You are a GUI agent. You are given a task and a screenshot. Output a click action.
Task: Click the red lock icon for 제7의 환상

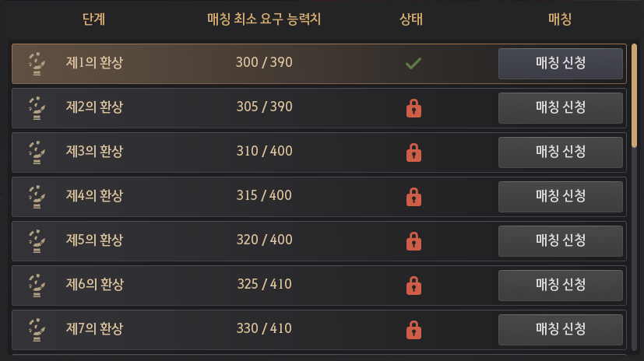413,329
